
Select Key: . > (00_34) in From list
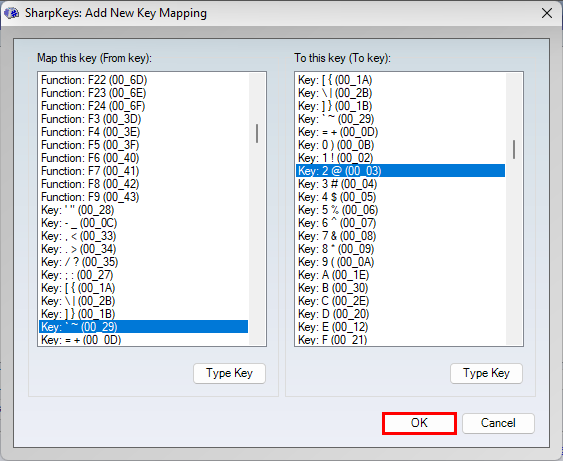pyautogui.click(x=144, y=249)
